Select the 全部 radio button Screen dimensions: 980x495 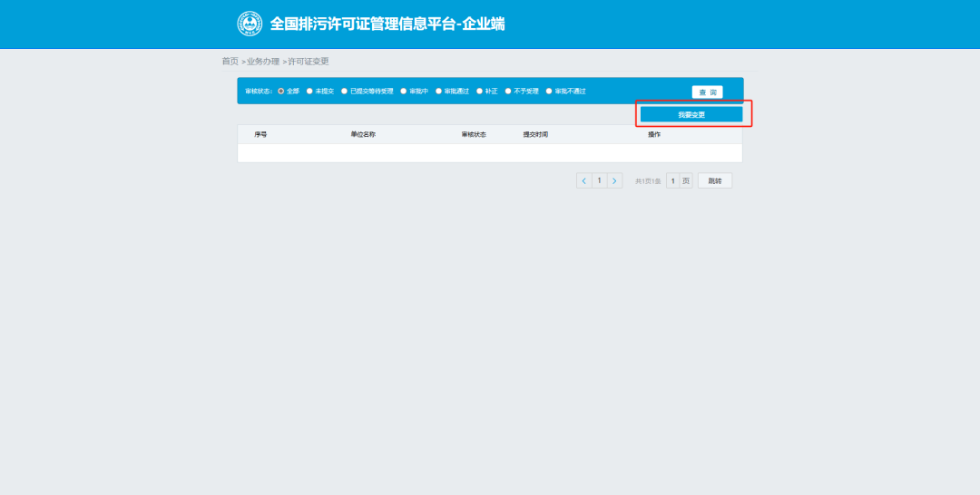click(x=281, y=92)
